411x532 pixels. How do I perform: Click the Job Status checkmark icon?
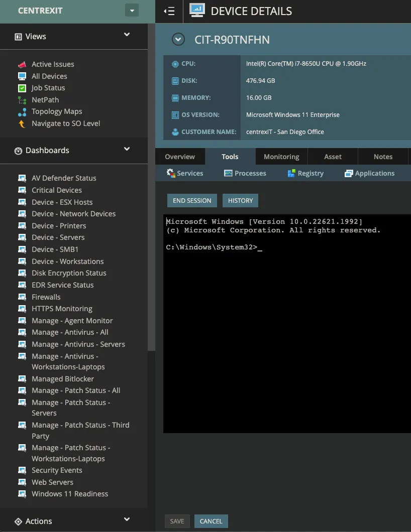click(x=22, y=88)
